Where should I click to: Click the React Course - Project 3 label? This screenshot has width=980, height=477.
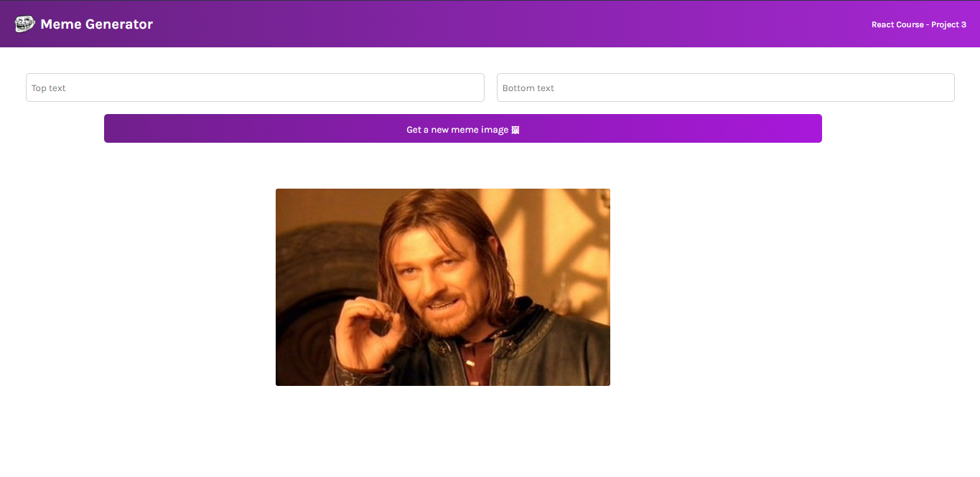(x=918, y=24)
